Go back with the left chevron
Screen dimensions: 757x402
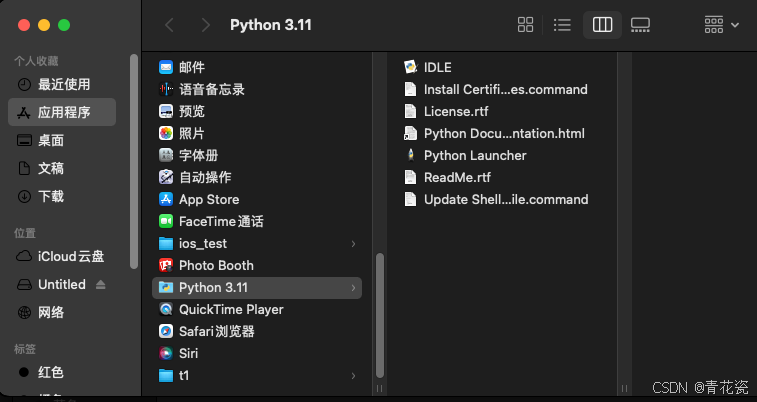pyautogui.click(x=169, y=25)
